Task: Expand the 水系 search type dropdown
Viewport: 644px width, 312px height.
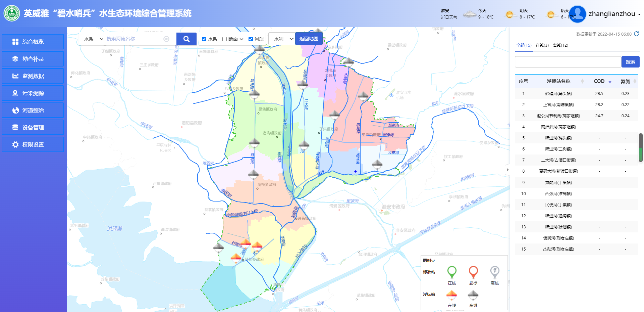Action: click(x=94, y=39)
